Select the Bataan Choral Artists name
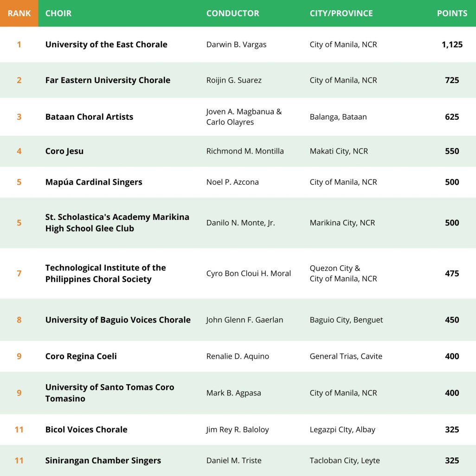 89,117
